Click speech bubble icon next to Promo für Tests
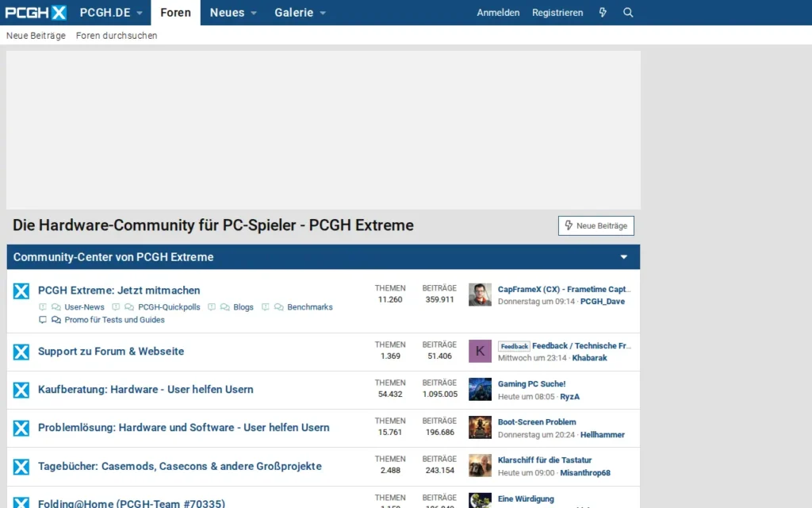Screen dimensions: 812x508 click(x=56, y=320)
